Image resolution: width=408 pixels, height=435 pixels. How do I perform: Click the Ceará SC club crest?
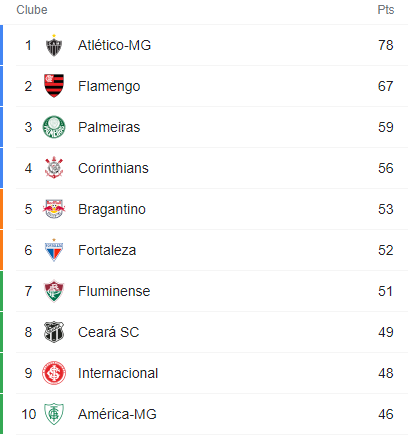pos(54,332)
